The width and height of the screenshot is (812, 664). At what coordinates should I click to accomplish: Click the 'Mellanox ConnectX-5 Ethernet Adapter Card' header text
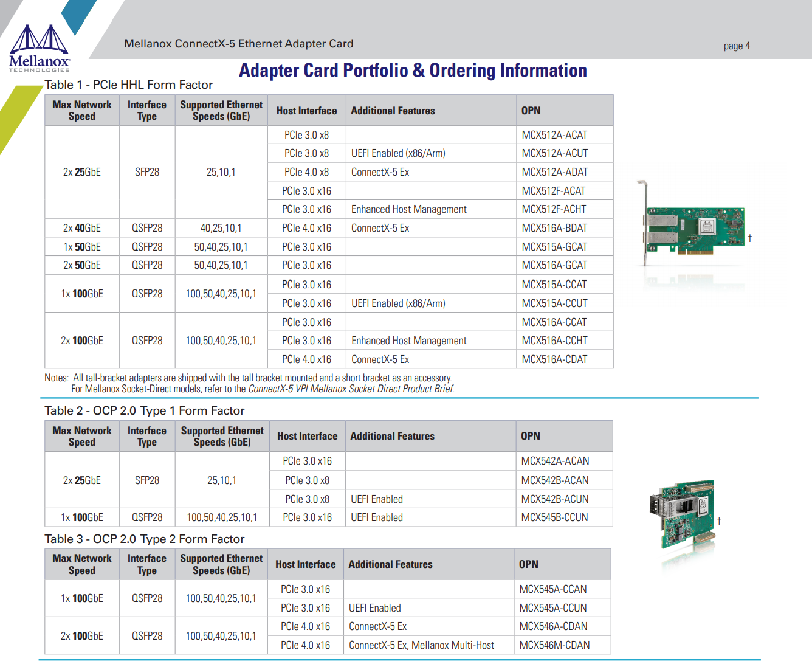coord(238,44)
